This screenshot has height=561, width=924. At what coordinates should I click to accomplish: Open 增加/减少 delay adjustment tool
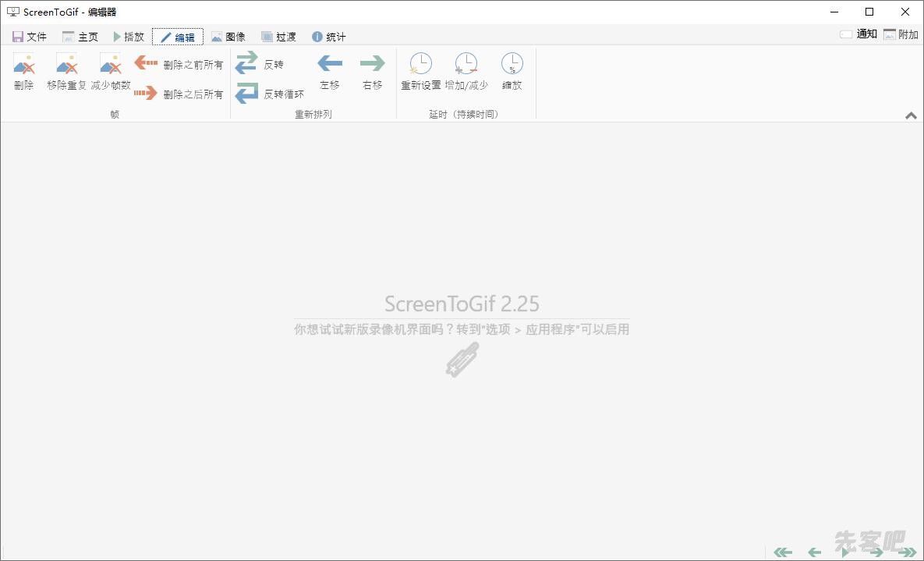466,71
